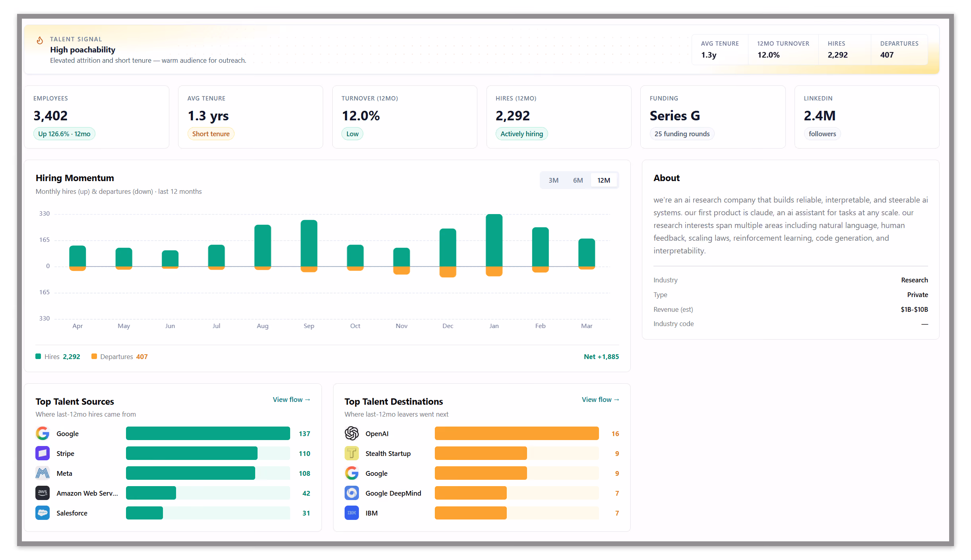Click the Departures '407' in signal banner

(x=887, y=55)
